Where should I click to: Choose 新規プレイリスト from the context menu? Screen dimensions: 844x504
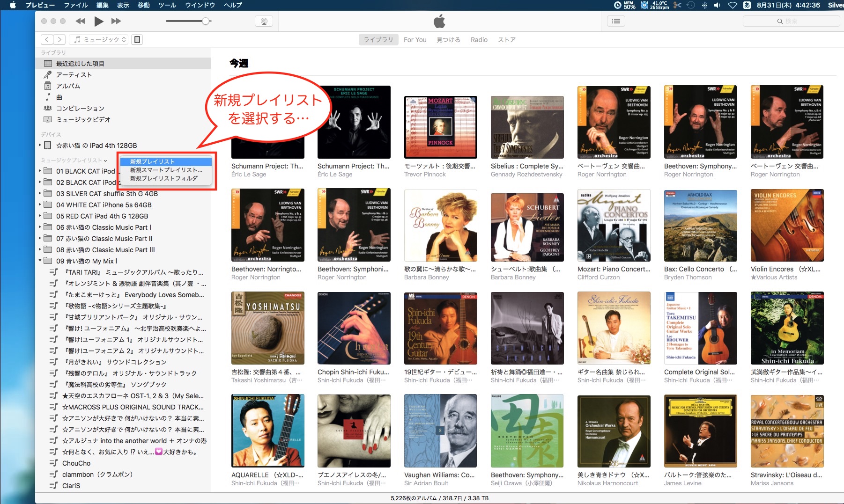pyautogui.click(x=166, y=162)
